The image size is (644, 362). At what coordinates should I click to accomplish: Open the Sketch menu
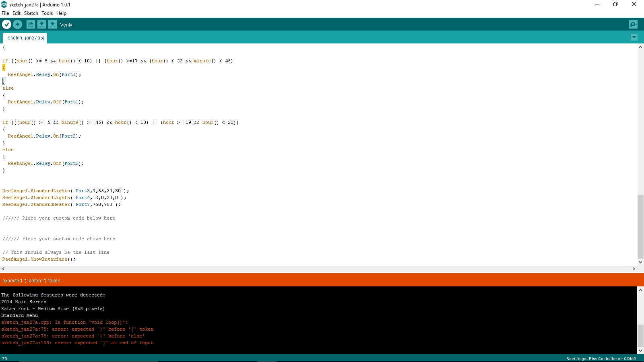(x=31, y=13)
